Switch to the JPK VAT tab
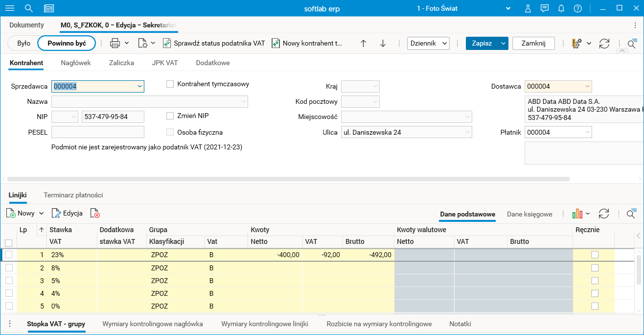This screenshot has height=335, width=644. coord(165,63)
